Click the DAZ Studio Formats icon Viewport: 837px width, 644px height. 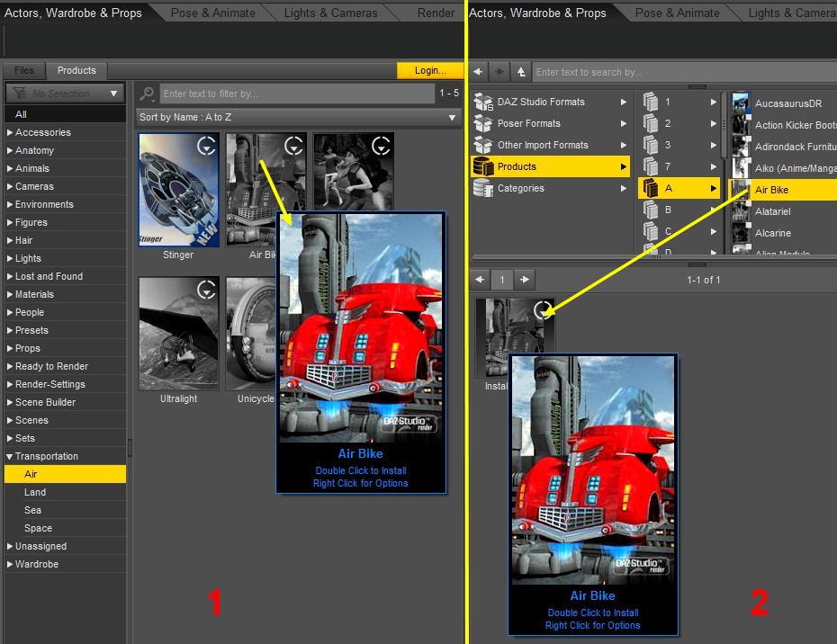[x=483, y=102]
